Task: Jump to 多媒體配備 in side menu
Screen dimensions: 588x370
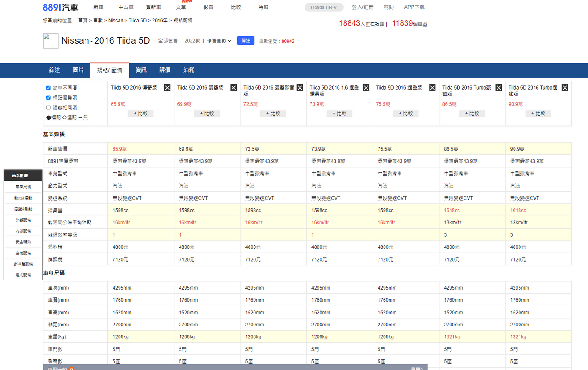Action: [23, 264]
